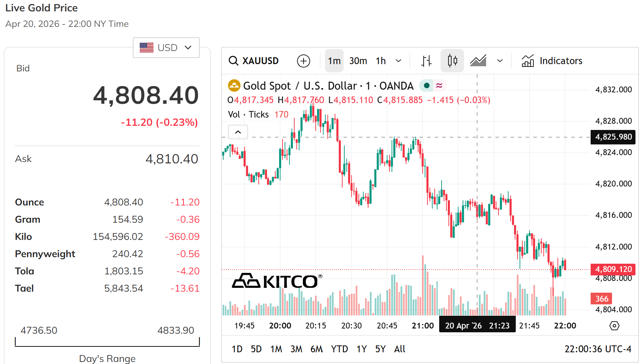The width and height of the screenshot is (641, 364).
Task: Click the 22:00:36 UTC-4 timezone button
Action: pos(598,349)
